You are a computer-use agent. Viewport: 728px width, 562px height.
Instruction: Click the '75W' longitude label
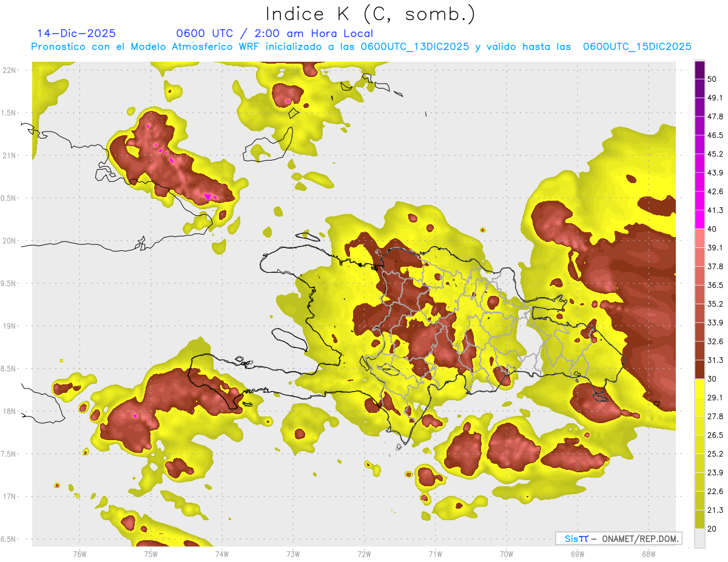pos(150,554)
